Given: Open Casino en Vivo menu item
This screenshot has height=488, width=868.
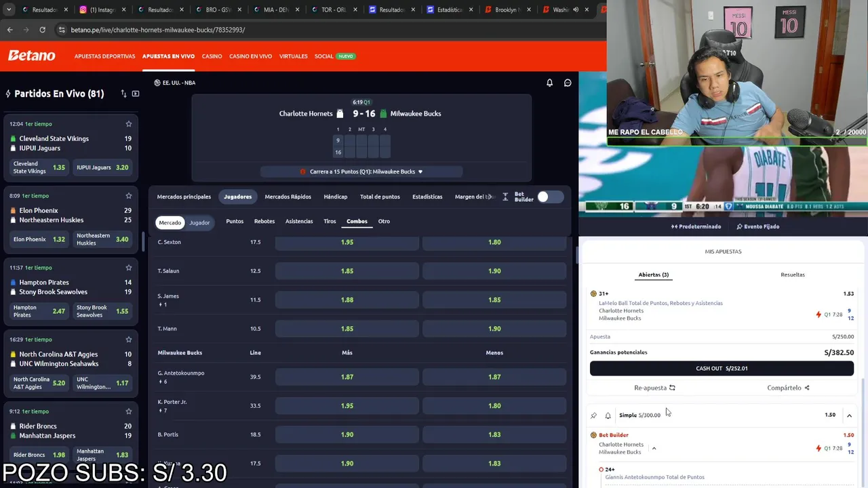Looking at the screenshot, I should [x=250, y=56].
